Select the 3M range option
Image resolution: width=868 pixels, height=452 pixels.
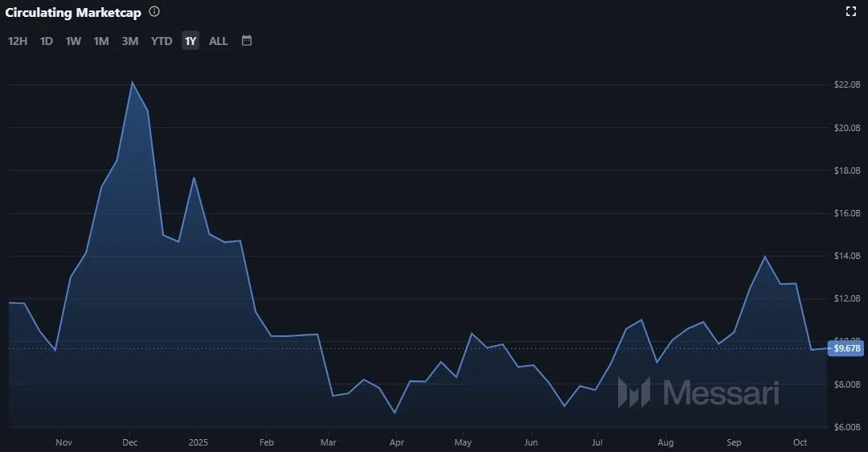point(130,41)
